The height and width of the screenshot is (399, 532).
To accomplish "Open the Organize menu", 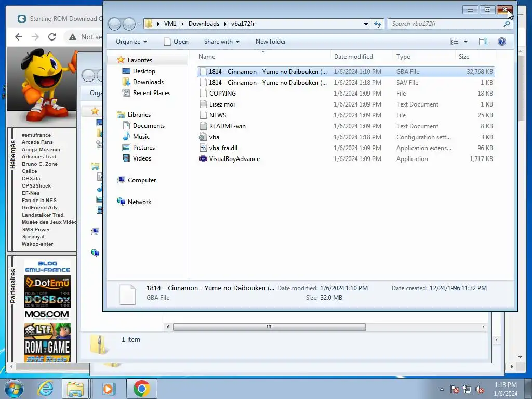I will coord(131,42).
